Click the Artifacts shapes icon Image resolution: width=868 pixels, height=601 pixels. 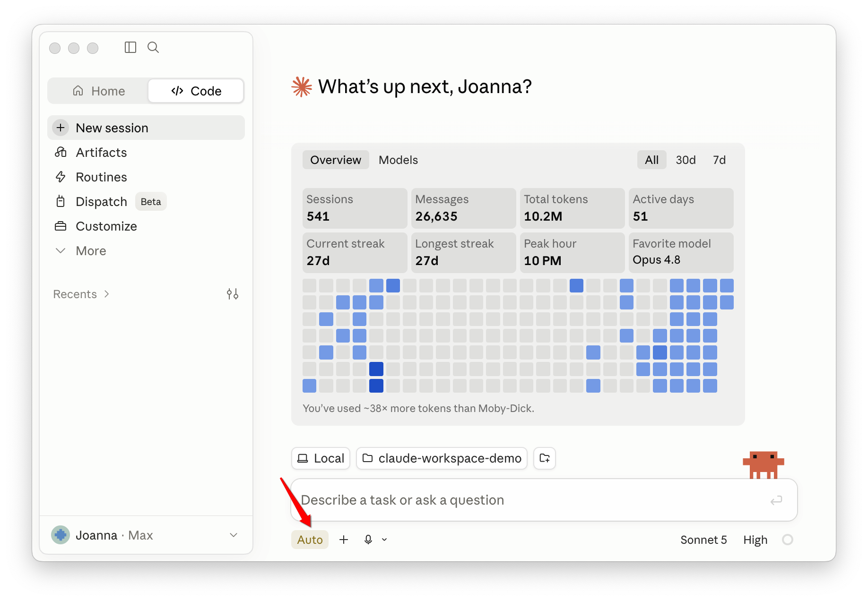[x=61, y=152]
